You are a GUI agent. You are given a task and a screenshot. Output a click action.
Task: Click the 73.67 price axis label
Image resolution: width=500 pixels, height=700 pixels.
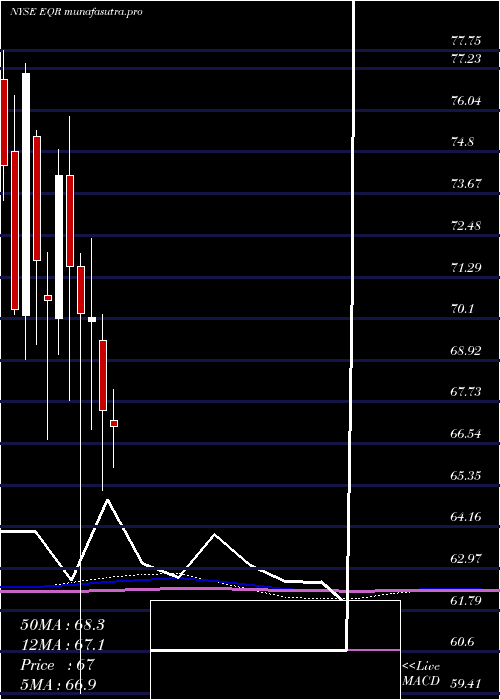coord(466,183)
